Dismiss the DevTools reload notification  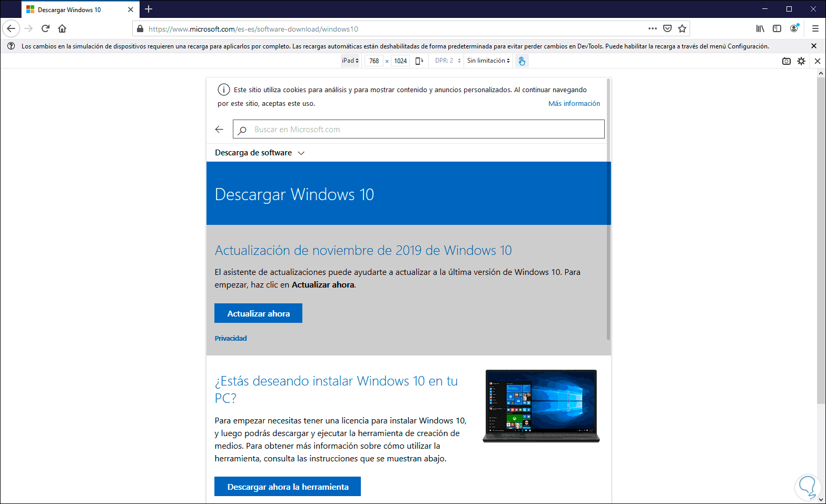click(814, 46)
